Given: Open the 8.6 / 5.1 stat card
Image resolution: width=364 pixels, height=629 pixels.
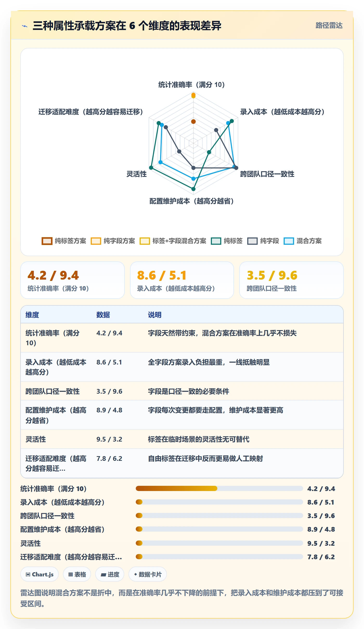Looking at the screenshot, I should [182, 280].
